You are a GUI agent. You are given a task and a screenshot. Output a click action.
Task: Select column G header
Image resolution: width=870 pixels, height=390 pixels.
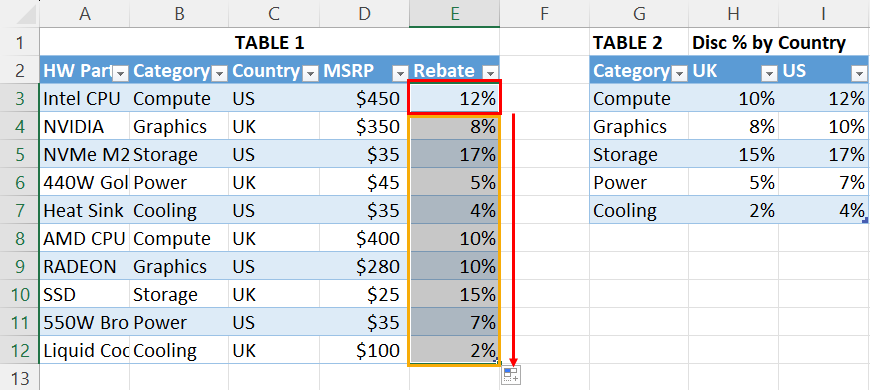(639, 14)
